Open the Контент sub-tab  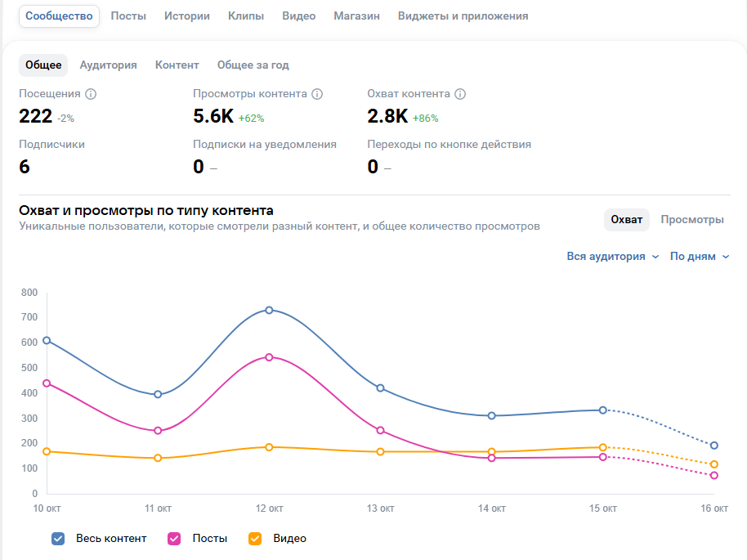[177, 65]
